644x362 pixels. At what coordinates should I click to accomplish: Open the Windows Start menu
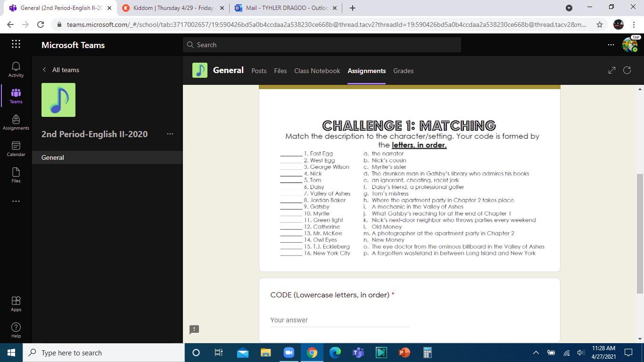(x=11, y=353)
